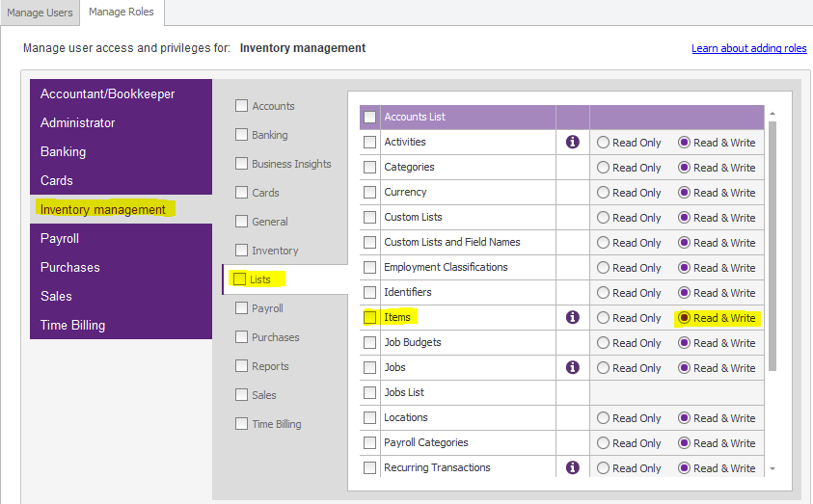
Task: Enable the Lists category checkbox
Action: coord(241,279)
